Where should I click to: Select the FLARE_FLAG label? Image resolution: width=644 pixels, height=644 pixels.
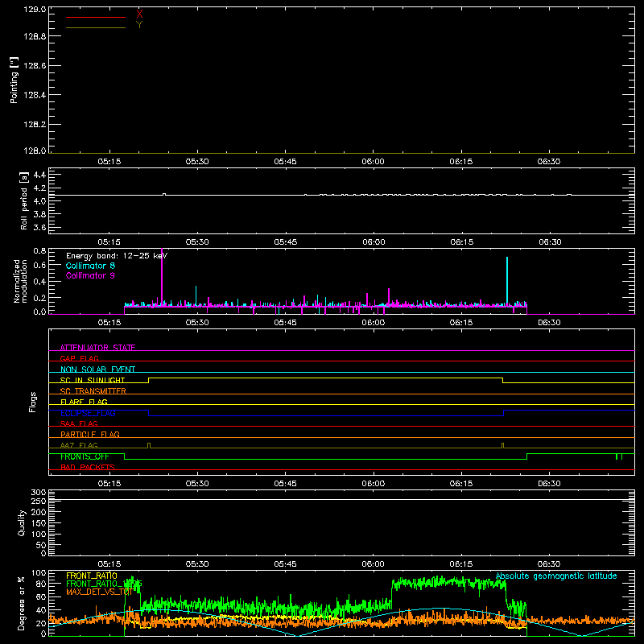(x=84, y=402)
